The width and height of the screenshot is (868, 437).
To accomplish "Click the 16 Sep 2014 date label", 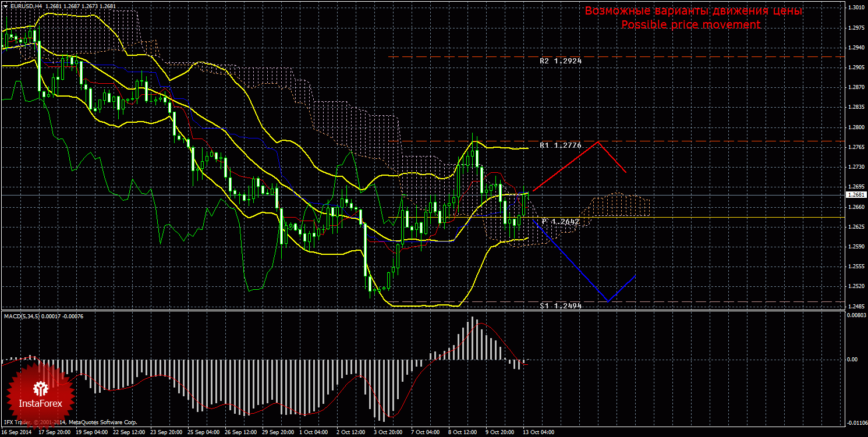I will point(17,433).
